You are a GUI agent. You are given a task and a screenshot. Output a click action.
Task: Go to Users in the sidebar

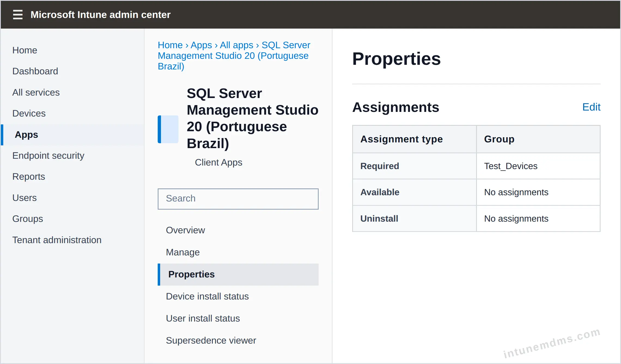click(x=25, y=198)
